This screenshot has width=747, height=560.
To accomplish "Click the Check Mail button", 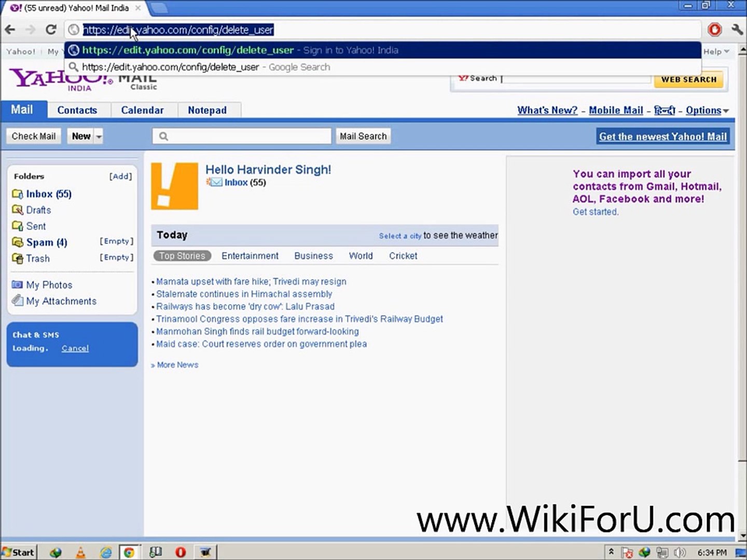I will tap(34, 136).
